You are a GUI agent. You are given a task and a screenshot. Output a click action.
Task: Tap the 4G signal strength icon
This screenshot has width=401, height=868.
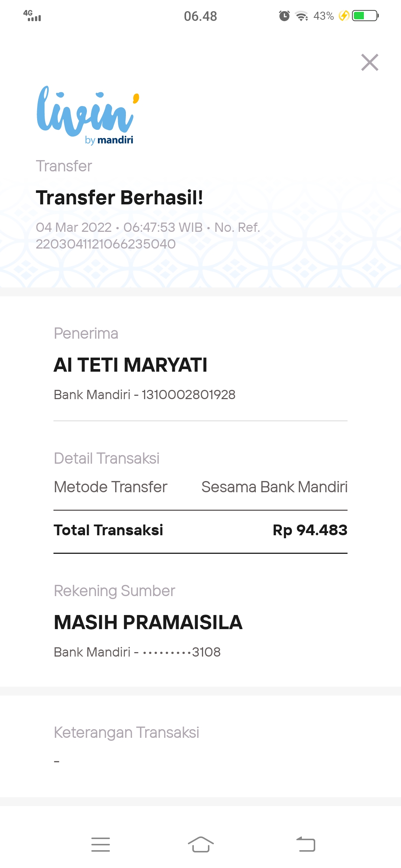tap(32, 16)
